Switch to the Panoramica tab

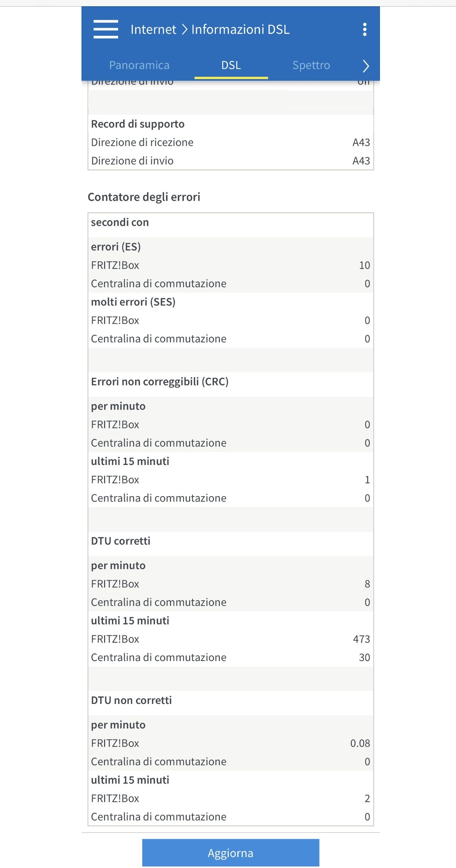pyautogui.click(x=139, y=65)
